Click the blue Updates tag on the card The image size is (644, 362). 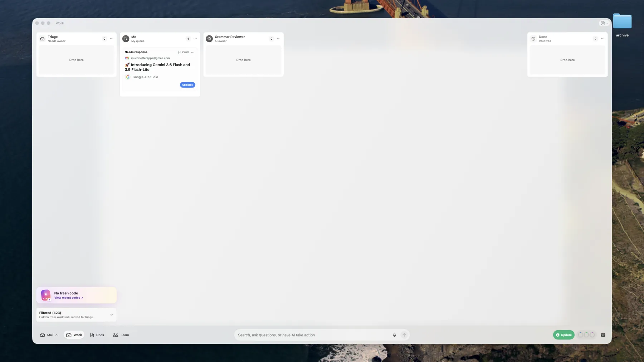tap(187, 85)
